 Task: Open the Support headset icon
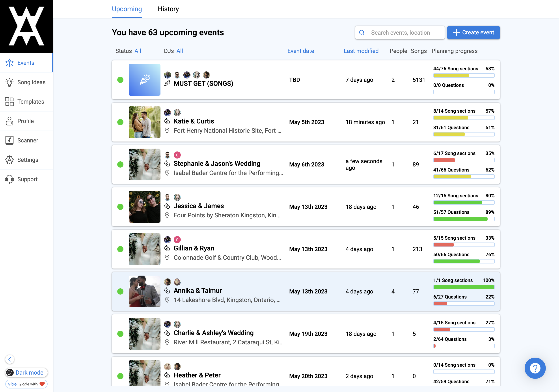[x=9, y=179]
